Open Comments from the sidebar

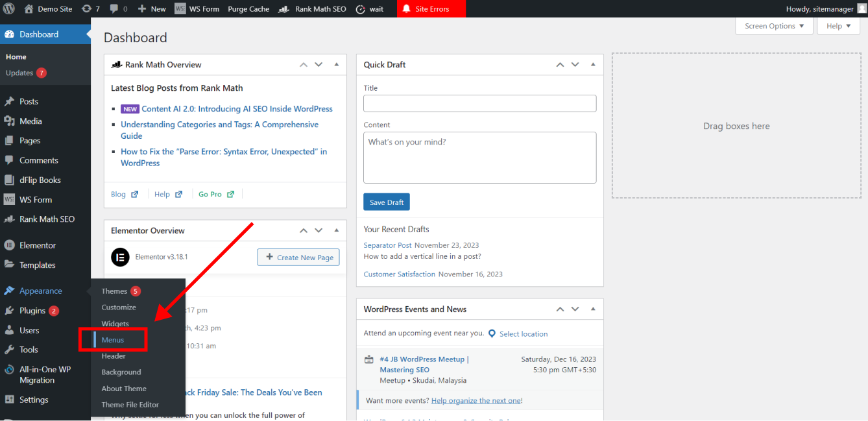(x=38, y=160)
